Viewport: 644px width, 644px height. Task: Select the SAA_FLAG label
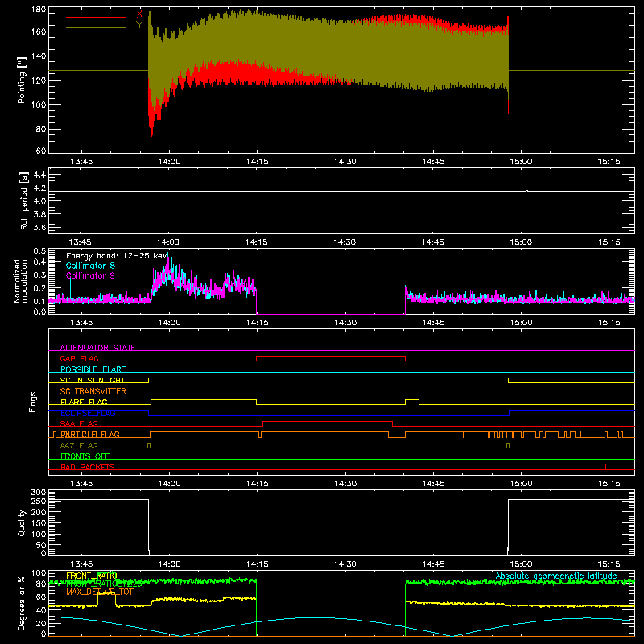(x=79, y=423)
